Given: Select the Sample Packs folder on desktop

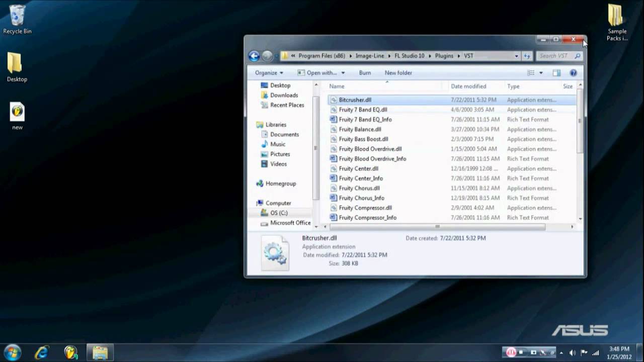Looking at the screenshot, I should (616, 23).
